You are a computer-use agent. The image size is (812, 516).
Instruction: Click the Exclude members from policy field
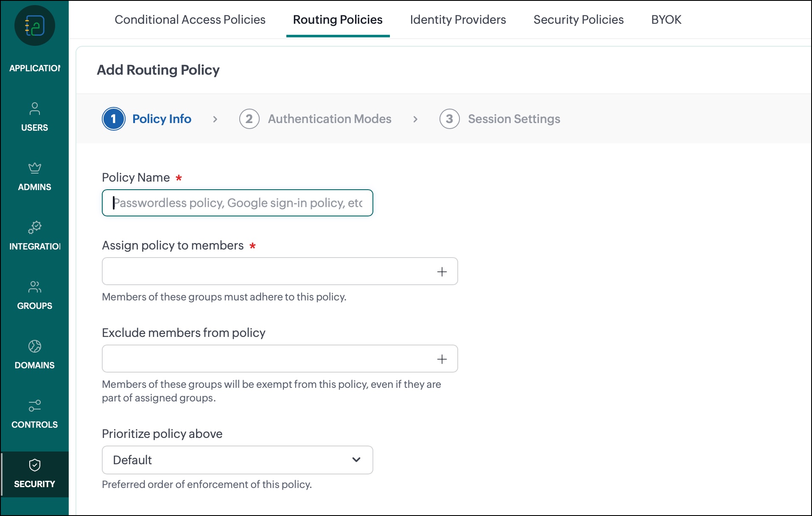(x=280, y=359)
